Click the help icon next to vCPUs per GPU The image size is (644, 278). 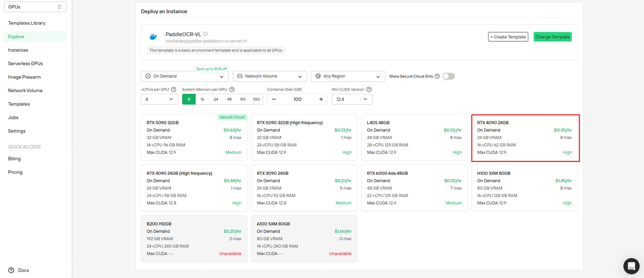click(174, 90)
